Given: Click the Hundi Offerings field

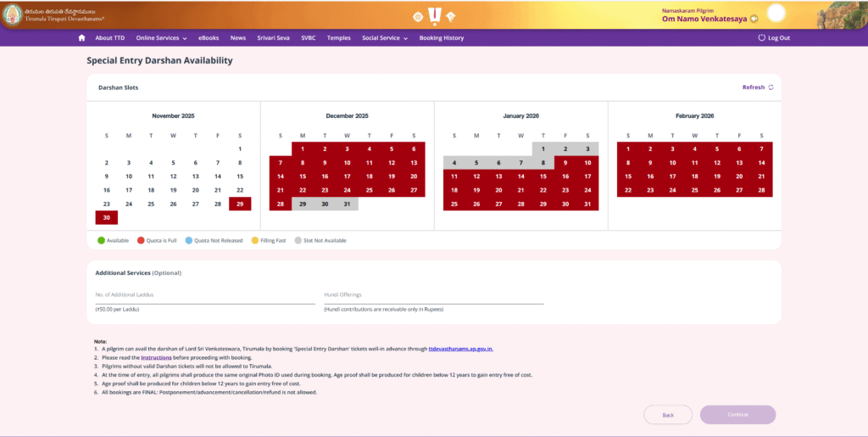Looking at the screenshot, I should pyautogui.click(x=434, y=296).
